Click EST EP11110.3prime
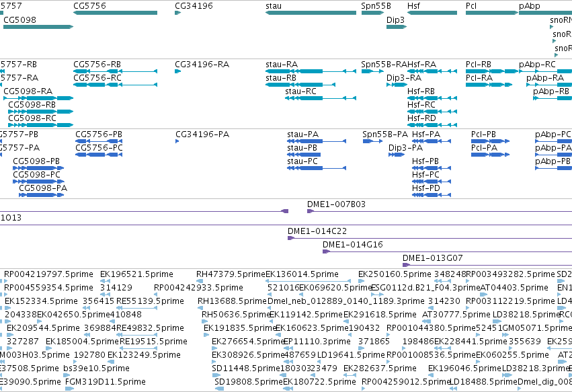 (317, 342)
